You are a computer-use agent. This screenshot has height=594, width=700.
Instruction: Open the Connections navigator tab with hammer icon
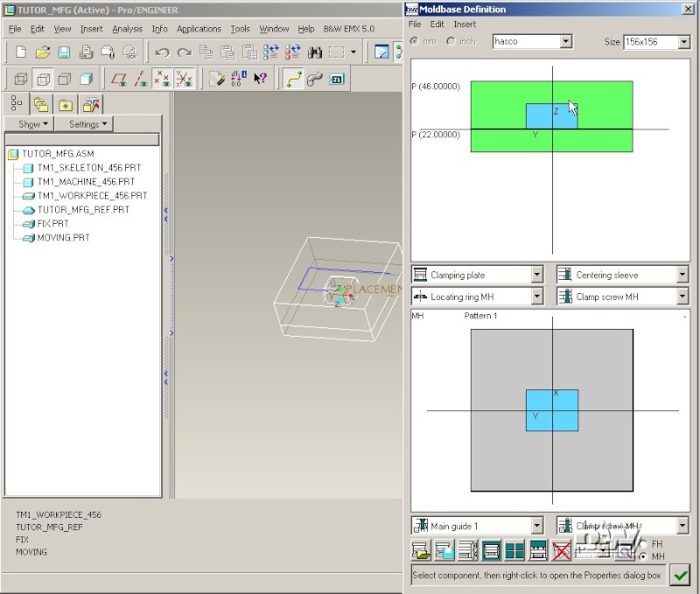[x=91, y=105]
